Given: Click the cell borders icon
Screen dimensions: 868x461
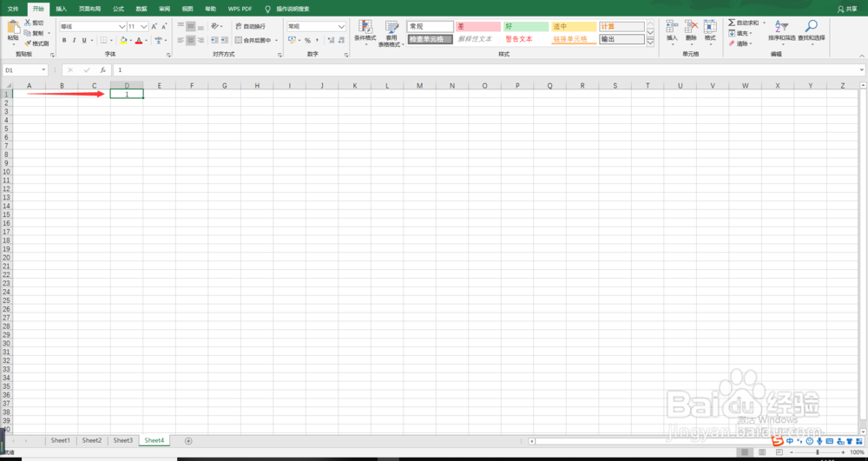Looking at the screenshot, I should coord(103,40).
